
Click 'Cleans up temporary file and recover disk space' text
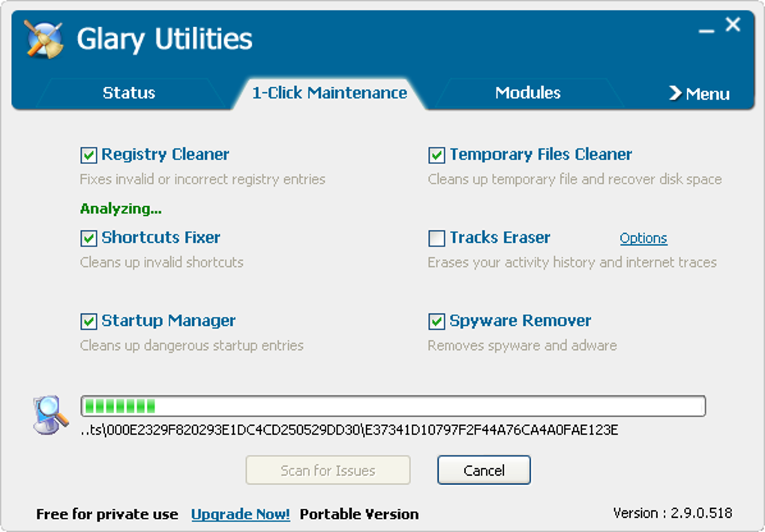[x=574, y=179]
